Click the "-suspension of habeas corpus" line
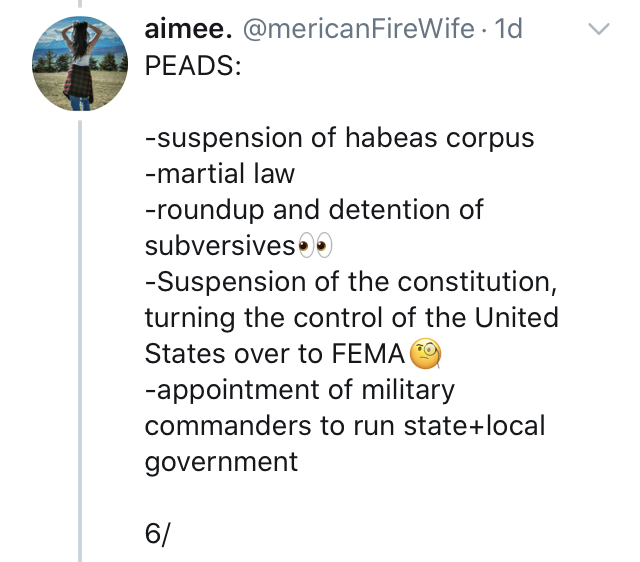 tap(340, 138)
